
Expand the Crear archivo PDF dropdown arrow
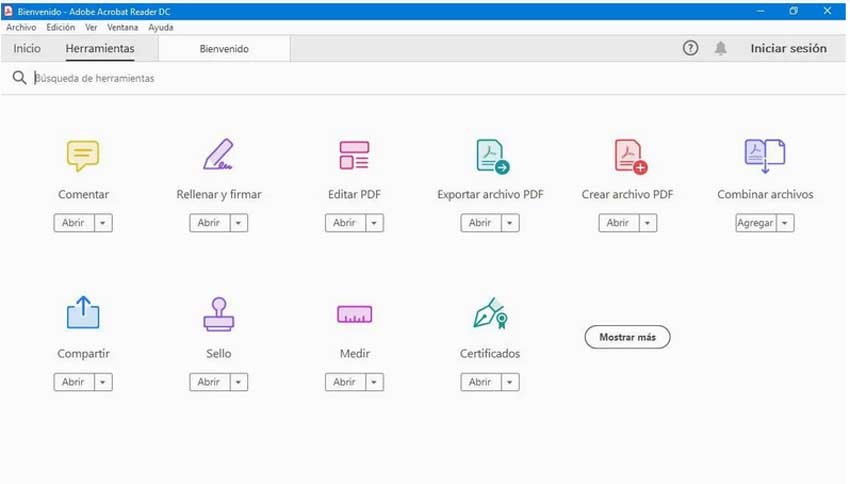[x=647, y=223]
